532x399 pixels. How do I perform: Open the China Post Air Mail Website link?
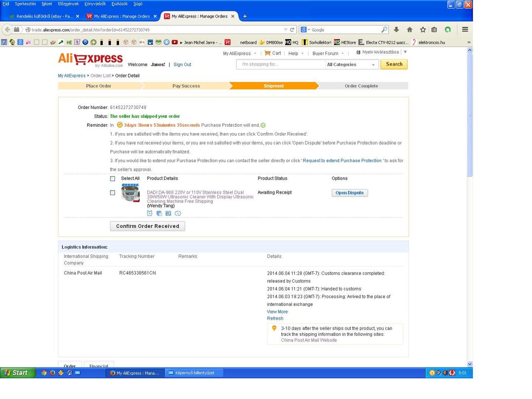309,340
